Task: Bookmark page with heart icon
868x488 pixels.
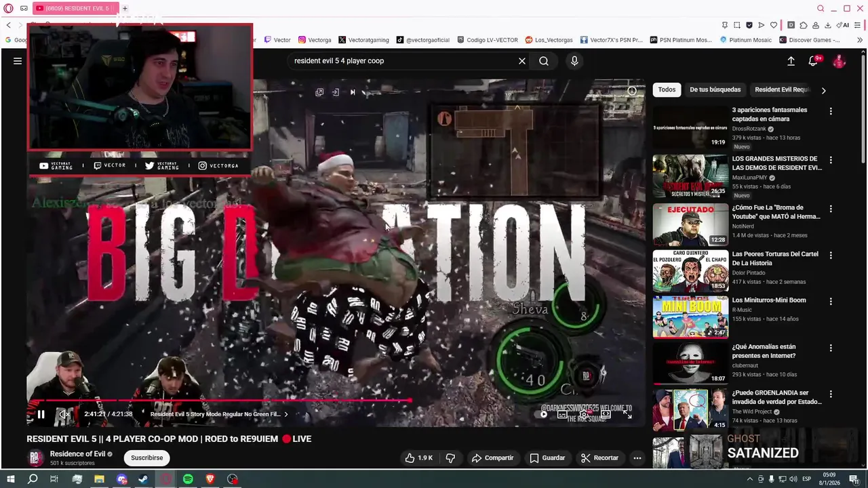Action: (x=774, y=25)
